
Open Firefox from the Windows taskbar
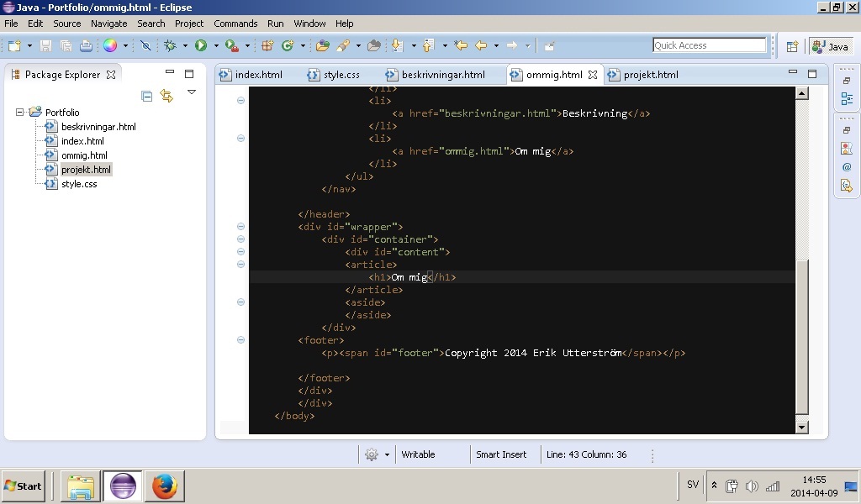(x=165, y=486)
